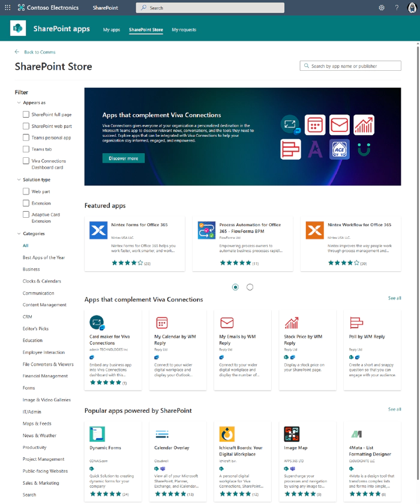Image resolution: width=420 pixels, height=504 pixels.
Task: Click the Stock Price by WM Reply icon
Action: tap(292, 323)
